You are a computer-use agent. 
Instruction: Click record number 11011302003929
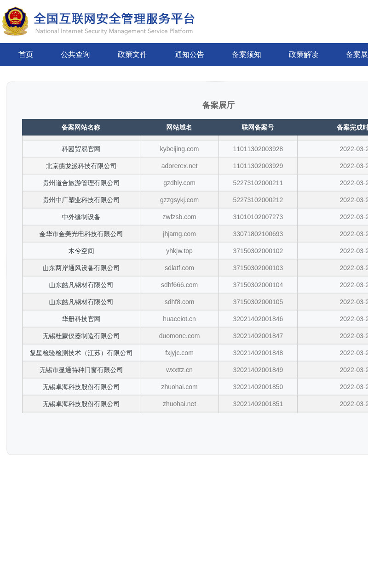tap(258, 166)
